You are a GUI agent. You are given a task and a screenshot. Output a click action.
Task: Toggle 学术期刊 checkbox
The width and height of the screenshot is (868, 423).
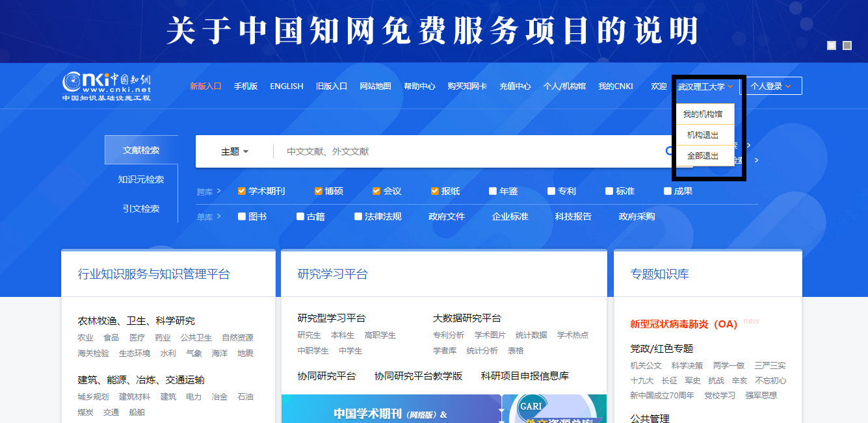(242, 191)
